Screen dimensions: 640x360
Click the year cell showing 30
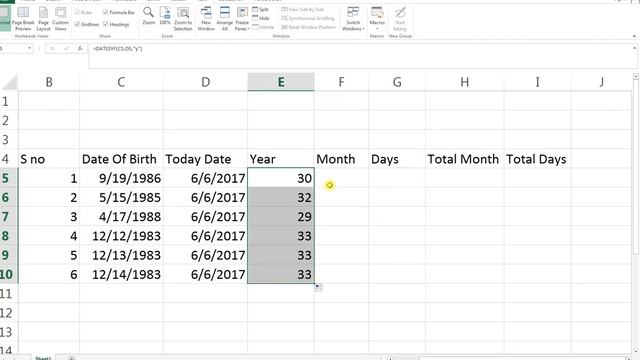click(281, 178)
